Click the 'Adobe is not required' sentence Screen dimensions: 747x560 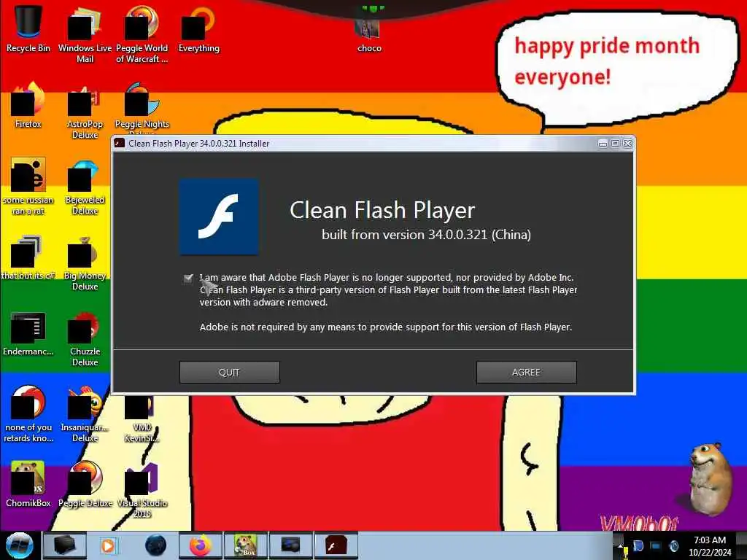coord(386,327)
